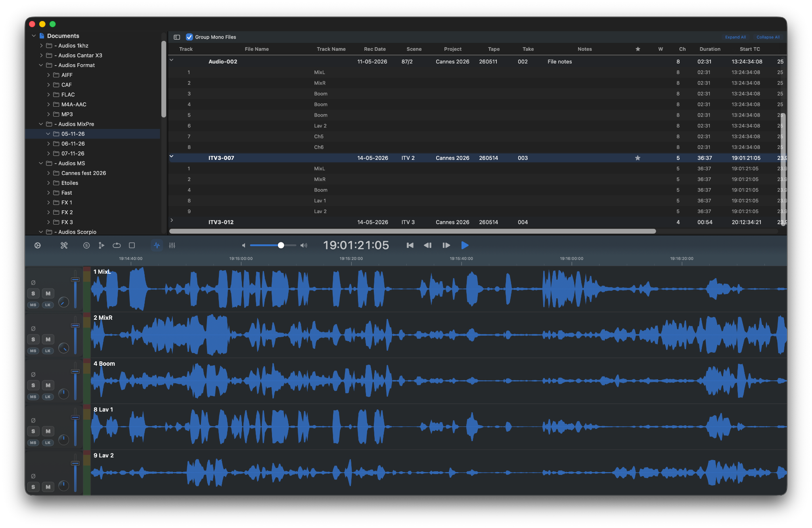
Task: Solo the 2 MixR track
Action: point(33,340)
